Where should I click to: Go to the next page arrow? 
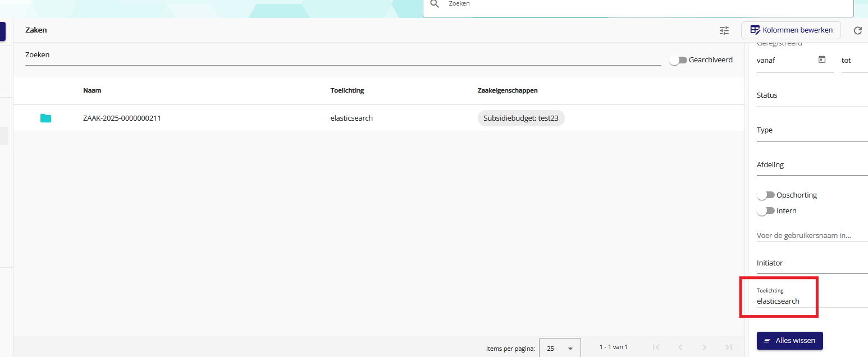[x=704, y=347]
